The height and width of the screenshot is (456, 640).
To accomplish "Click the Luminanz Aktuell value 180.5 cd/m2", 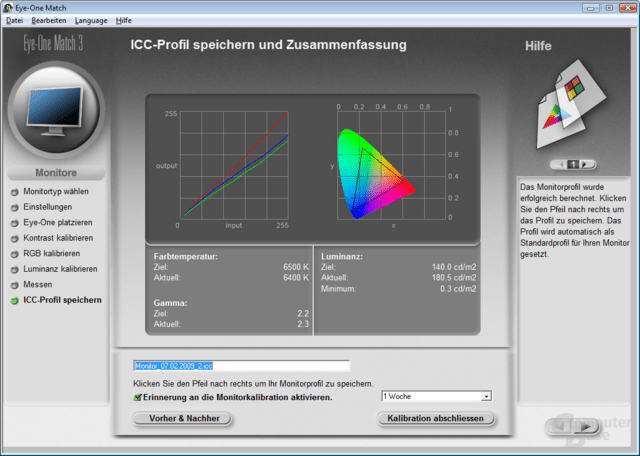I will (454, 278).
